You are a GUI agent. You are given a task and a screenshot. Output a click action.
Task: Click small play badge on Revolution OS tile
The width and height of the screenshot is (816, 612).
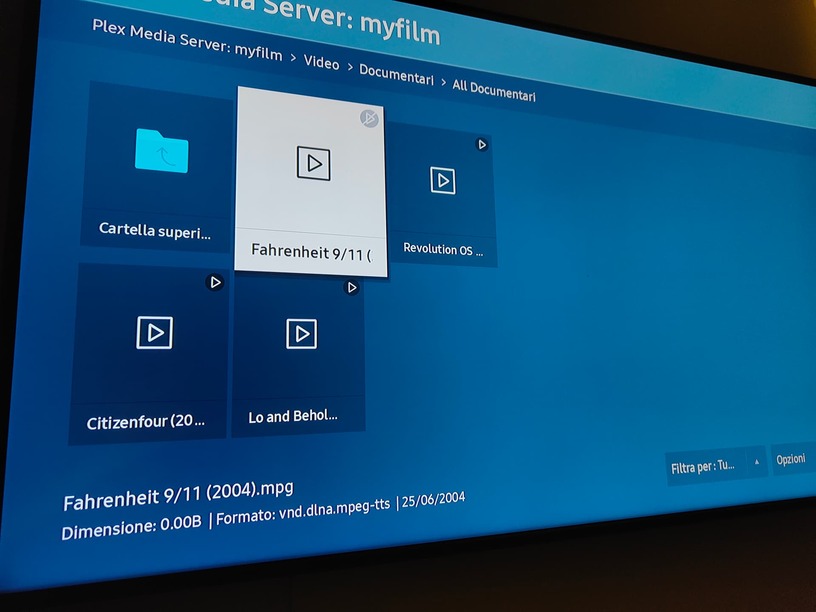pyautogui.click(x=482, y=144)
